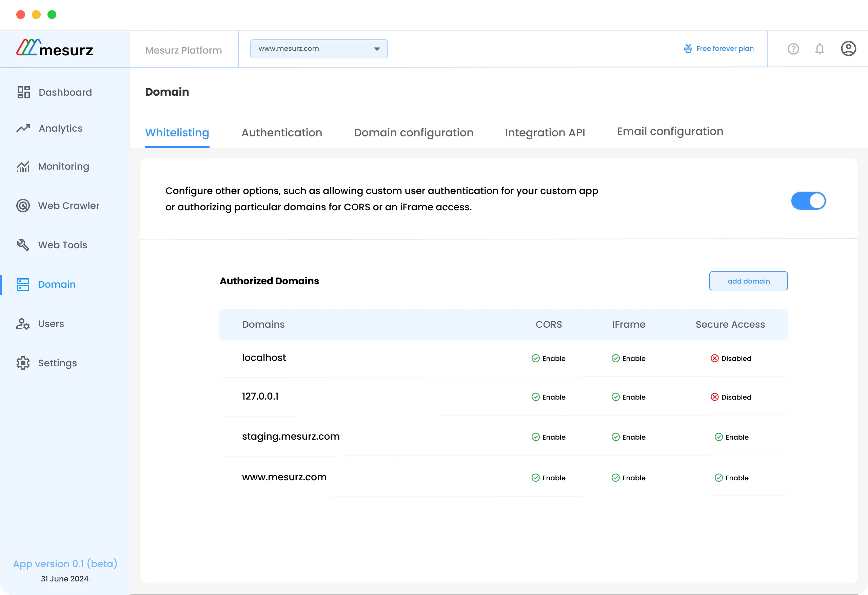Open the Free forever plan link
Screen dimensions: 868x595
(725, 49)
